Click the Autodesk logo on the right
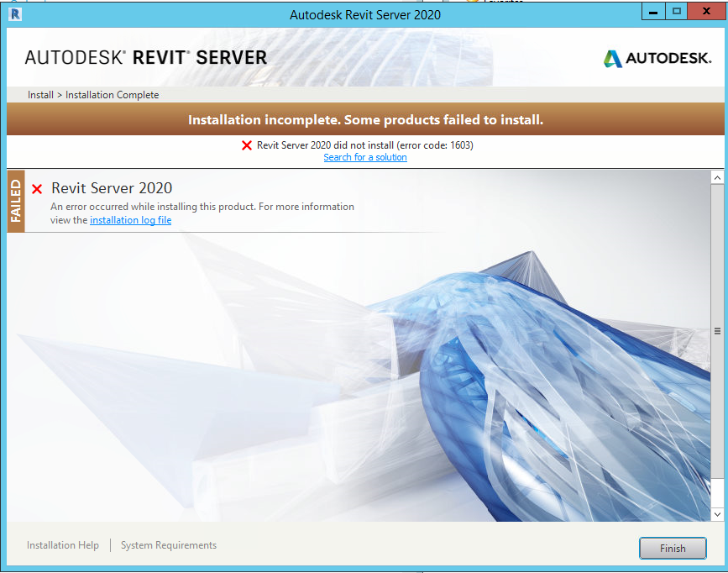Screen dimensions: 728x573 click(657, 58)
